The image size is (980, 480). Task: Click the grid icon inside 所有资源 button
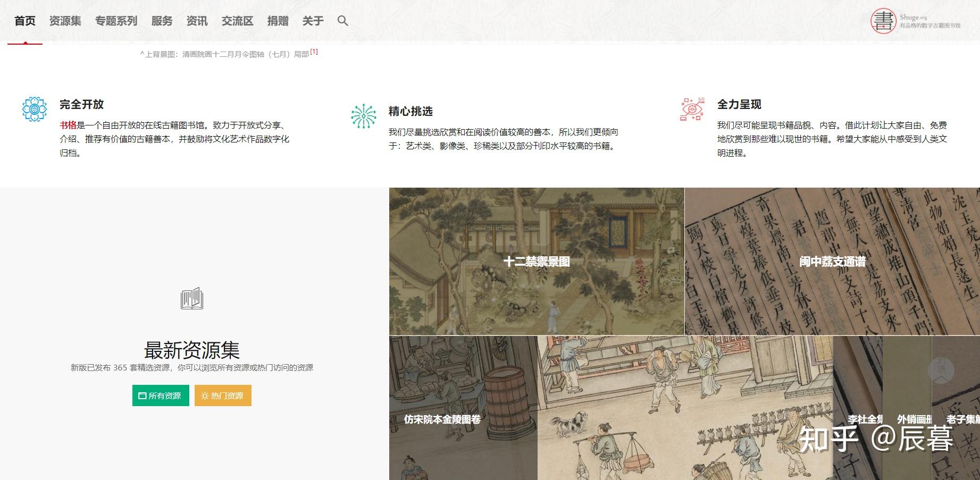[x=141, y=395]
